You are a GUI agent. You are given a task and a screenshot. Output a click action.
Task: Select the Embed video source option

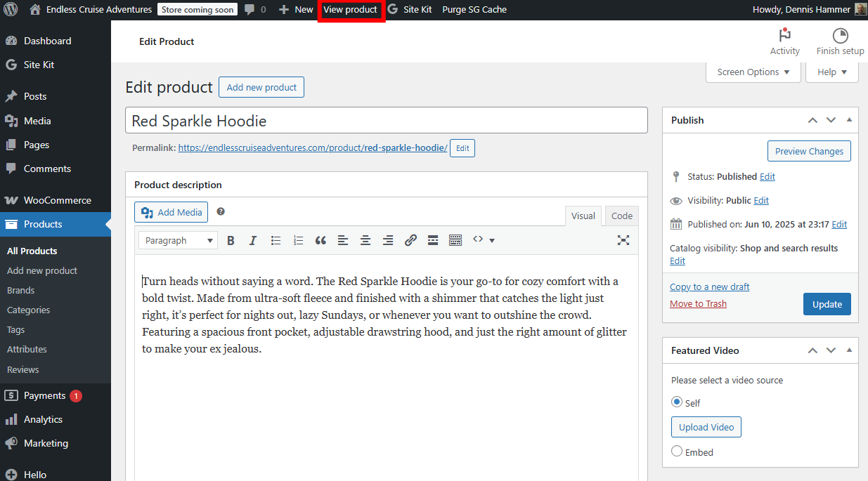pyautogui.click(x=676, y=452)
